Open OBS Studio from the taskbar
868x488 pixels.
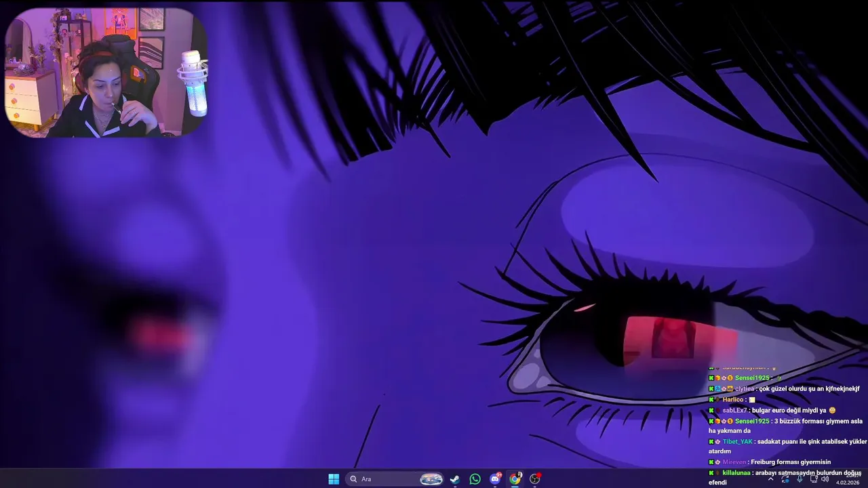pyautogui.click(x=535, y=479)
